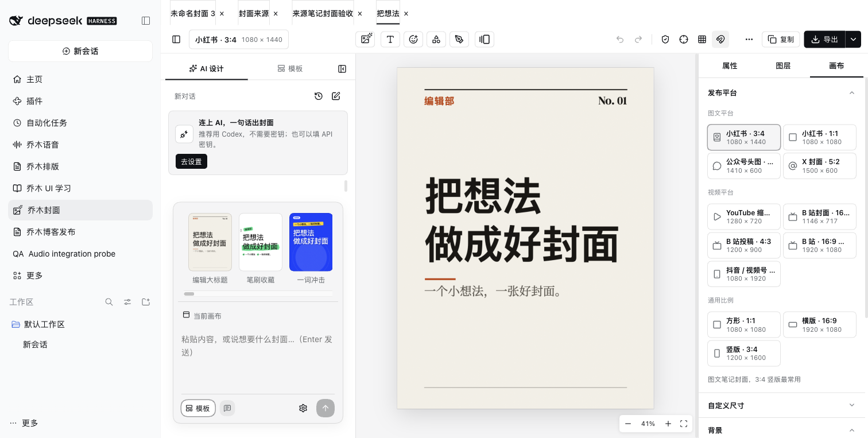Collapse the 发布平台 section
868x438 pixels.
tap(852, 92)
